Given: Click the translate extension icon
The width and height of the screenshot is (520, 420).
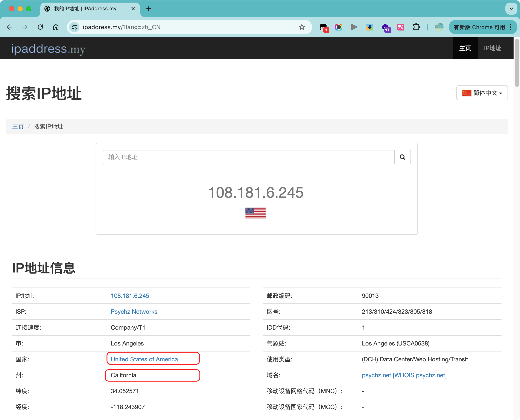Looking at the screenshot, I should tap(401, 27).
